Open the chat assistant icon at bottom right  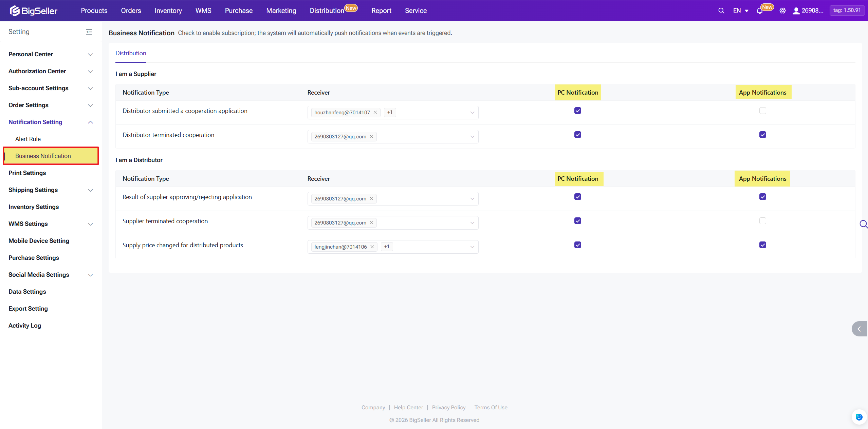(x=858, y=417)
